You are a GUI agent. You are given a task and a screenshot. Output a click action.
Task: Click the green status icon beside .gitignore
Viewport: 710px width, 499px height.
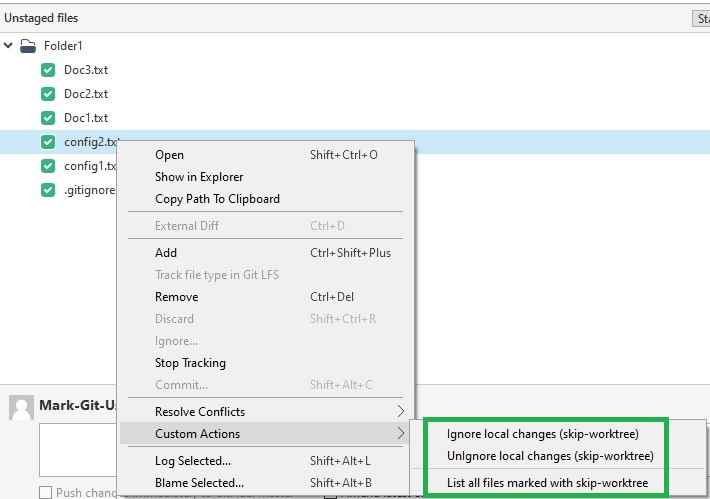[48, 190]
